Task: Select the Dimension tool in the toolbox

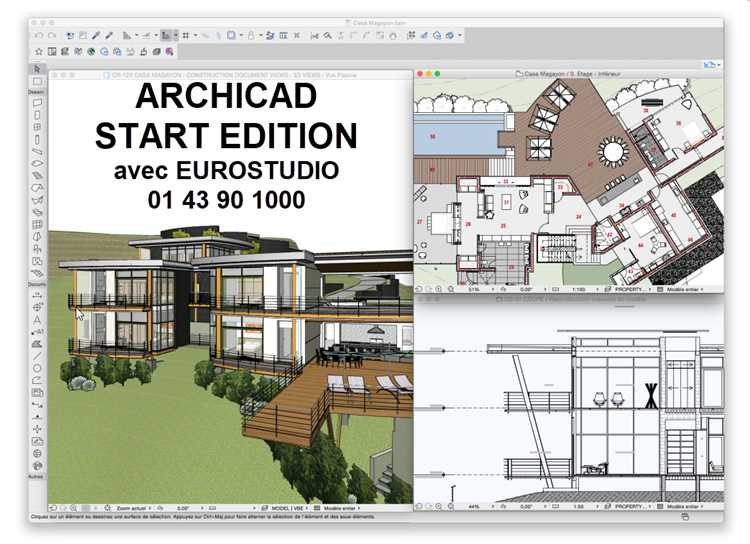Action: click(37, 295)
